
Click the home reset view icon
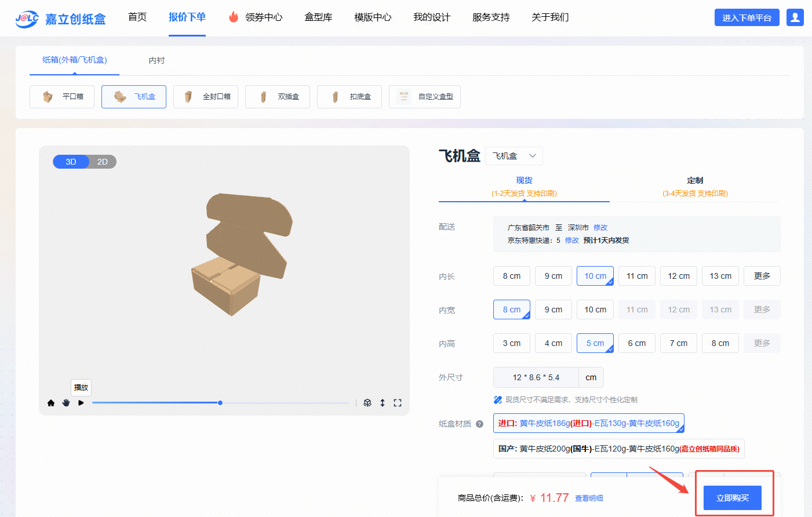pyautogui.click(x=51, y=403)
